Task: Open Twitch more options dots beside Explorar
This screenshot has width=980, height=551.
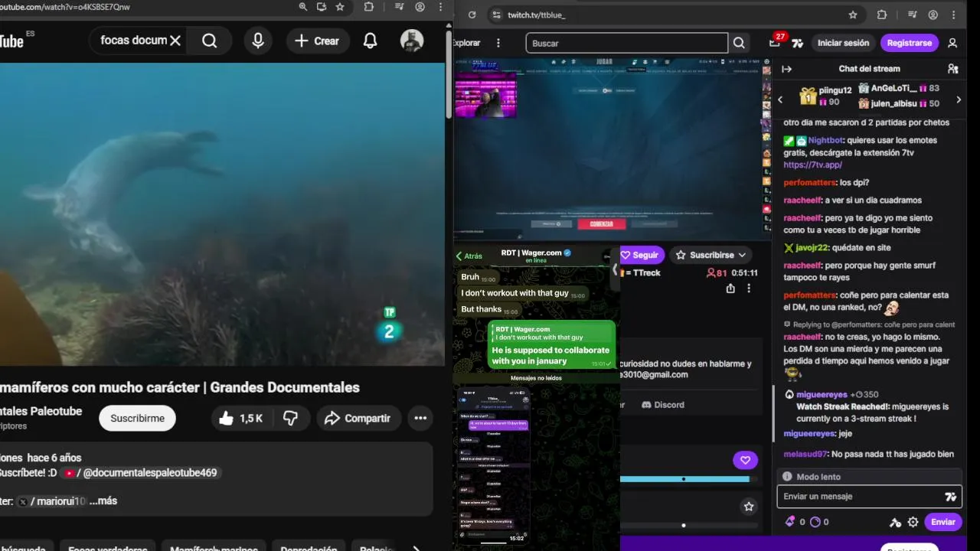Action: pyautogui.click(x=498, y=43)
